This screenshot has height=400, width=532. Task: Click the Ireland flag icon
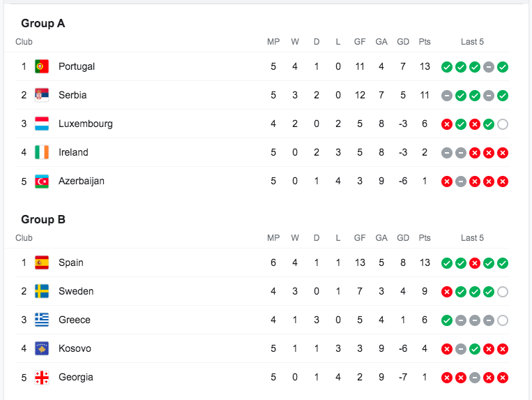[42, 152]
